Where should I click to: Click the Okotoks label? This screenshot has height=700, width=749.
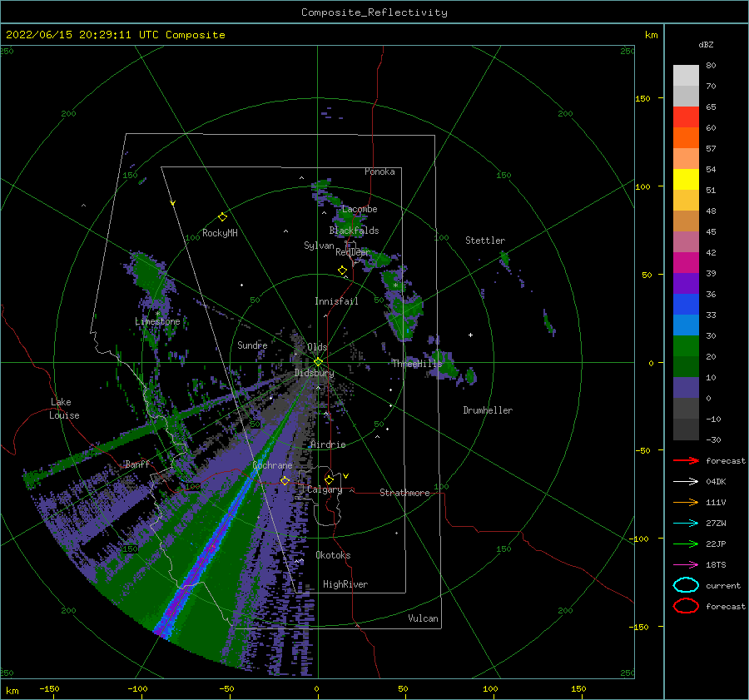pos(333,555)
